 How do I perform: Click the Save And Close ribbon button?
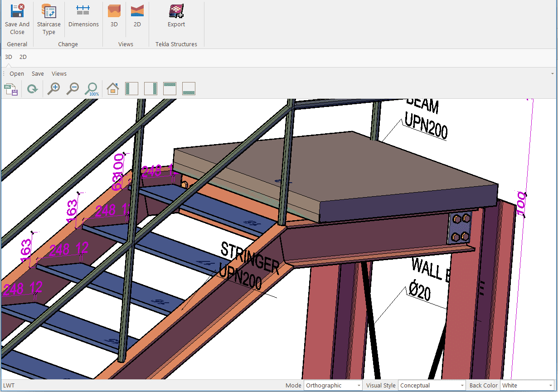coord(17,19)
